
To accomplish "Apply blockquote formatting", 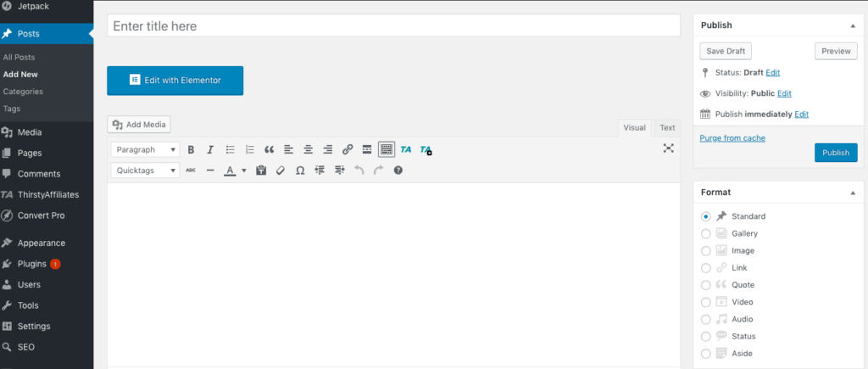I will (x=270, y=149).
